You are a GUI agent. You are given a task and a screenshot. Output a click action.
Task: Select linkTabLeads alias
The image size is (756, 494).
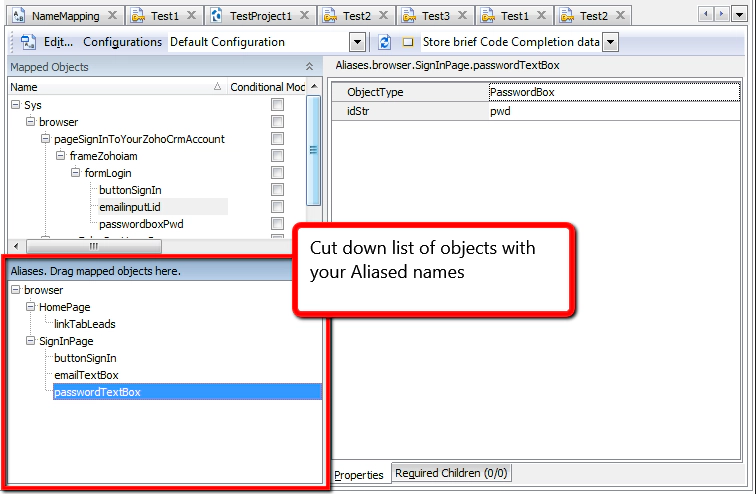85,324
